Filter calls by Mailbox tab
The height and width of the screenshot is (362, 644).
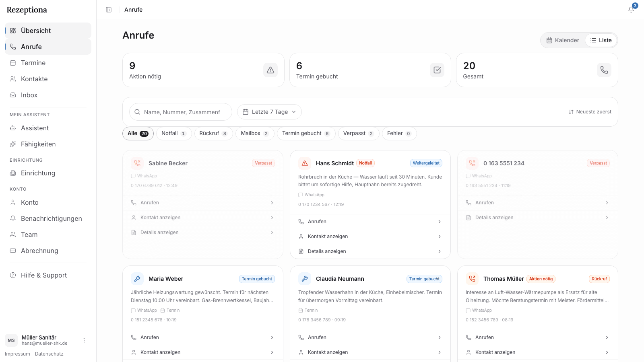click(255, 134)
